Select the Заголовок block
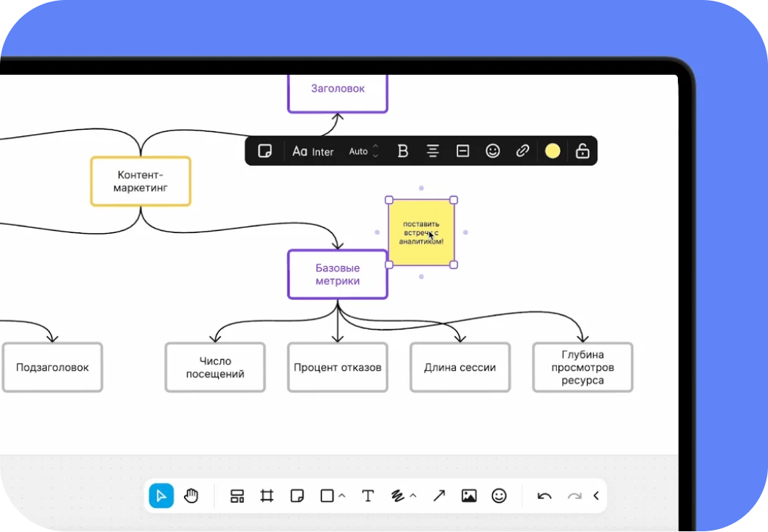The height and width of the screenshot is (532, 768). [338, 94]
